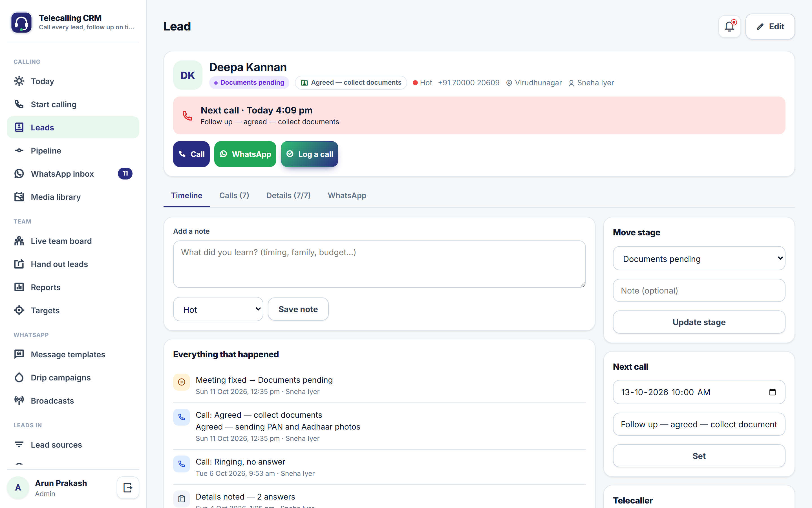Click the next call reason input
812x508 pixels.
699,424
